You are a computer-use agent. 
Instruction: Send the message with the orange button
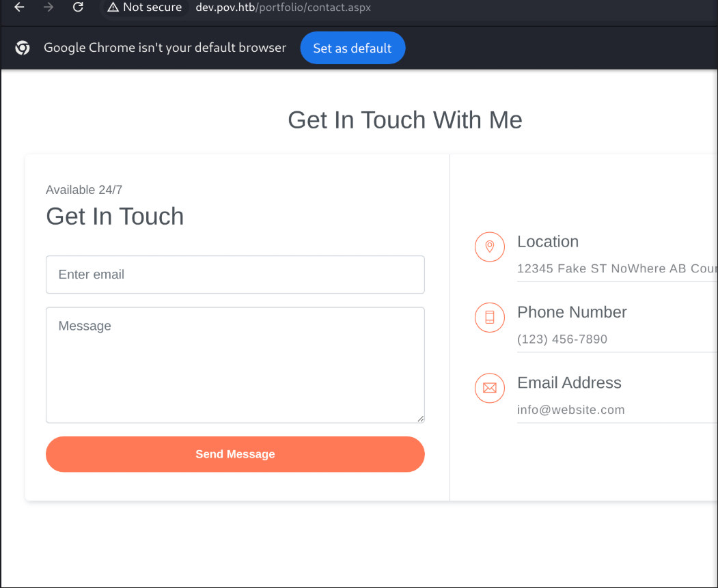coord(236,454)
